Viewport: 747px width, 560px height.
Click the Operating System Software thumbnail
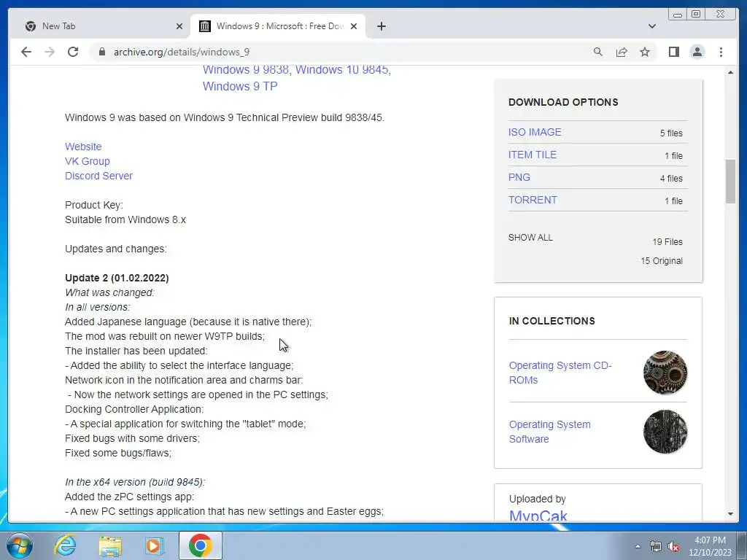pos(665,432)
